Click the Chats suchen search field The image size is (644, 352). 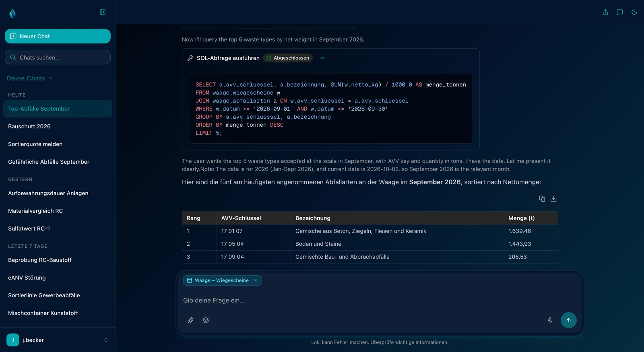pos(58,57)
